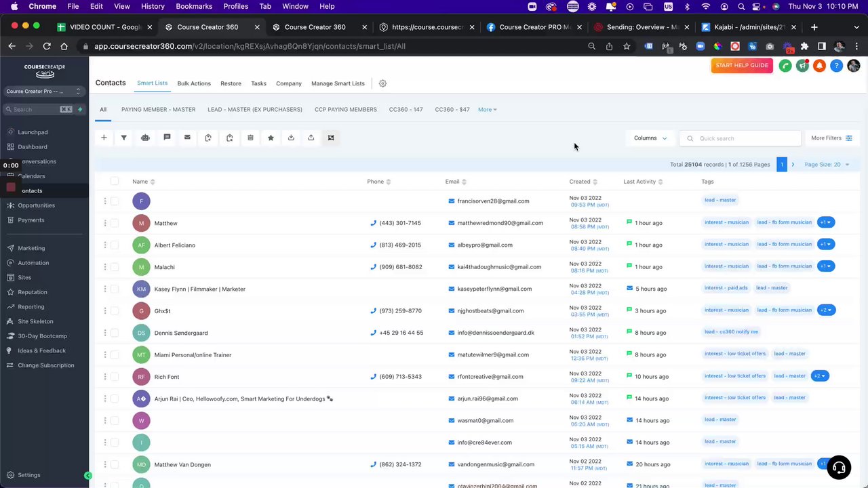
Task: Expand +2 tags for Rich Font row
Action: (x=820, y=376)
